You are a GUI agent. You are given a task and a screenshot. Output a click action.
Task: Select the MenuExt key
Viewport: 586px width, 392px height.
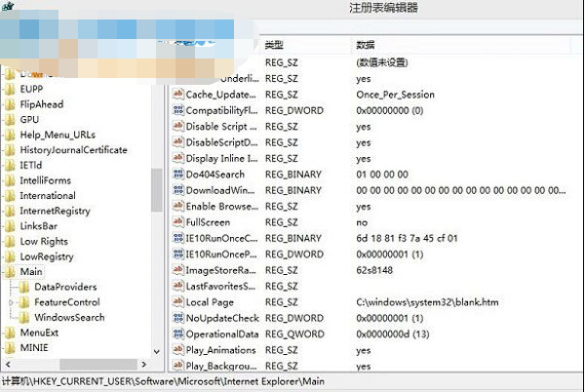[39, 333]
